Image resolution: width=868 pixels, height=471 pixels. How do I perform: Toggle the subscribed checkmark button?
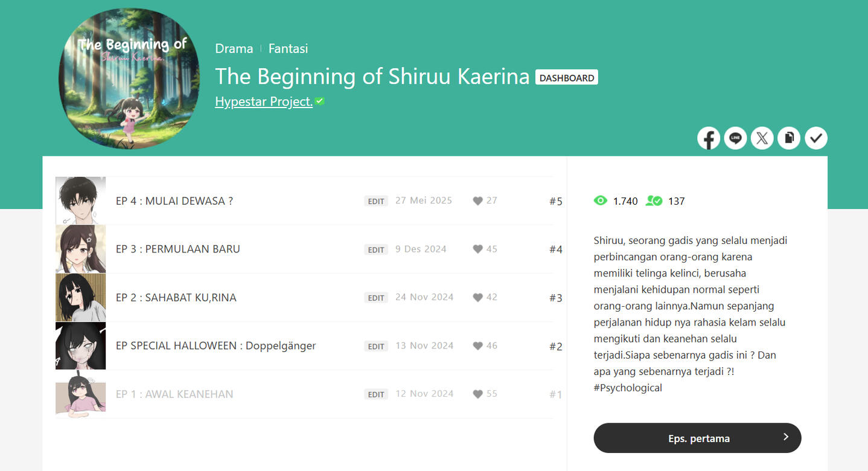pos(815,138)
